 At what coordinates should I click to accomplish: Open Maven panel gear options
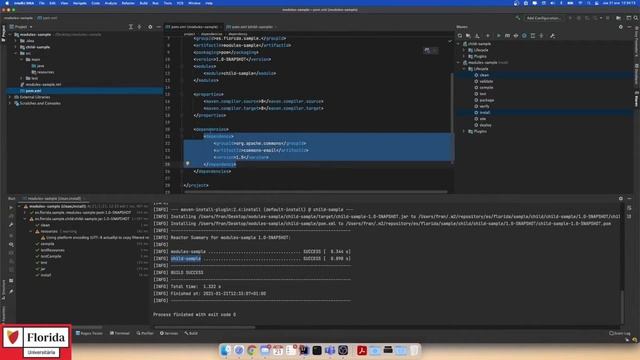coord(621,27)
